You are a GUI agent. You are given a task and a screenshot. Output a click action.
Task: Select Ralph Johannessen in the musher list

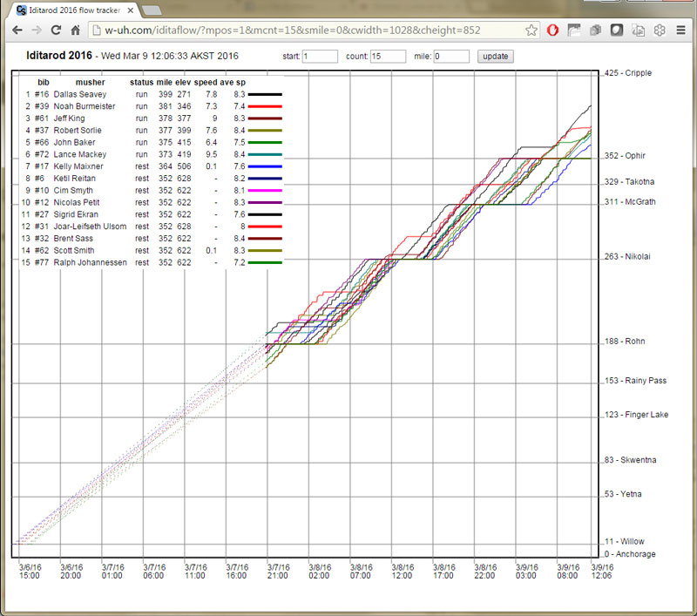click(x=91, y=262)
